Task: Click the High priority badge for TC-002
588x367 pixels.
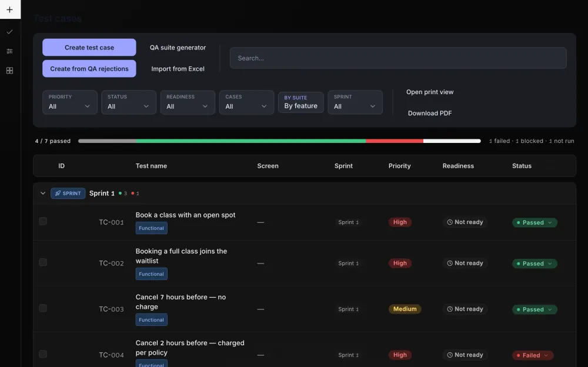Action: [x=400, y=263]
